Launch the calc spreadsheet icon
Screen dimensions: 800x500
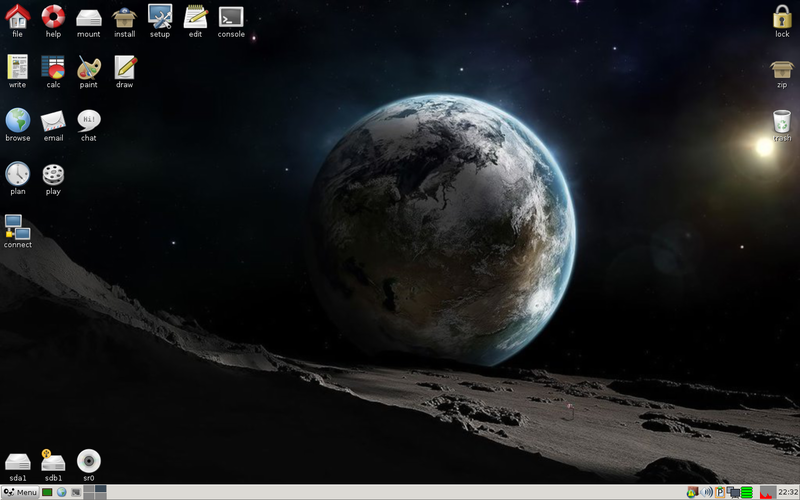click(x=53, y=72)
